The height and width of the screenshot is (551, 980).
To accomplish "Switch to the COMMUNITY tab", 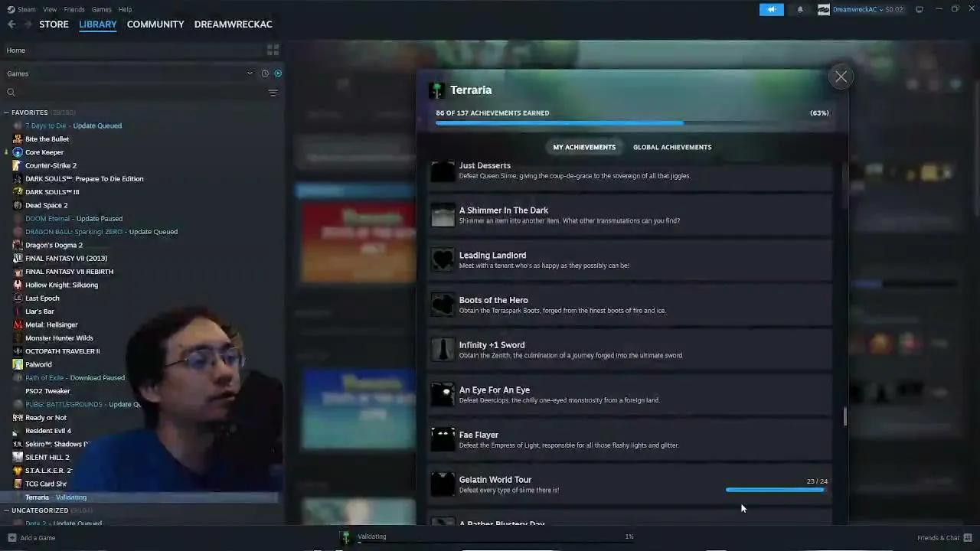I will 155,24.
